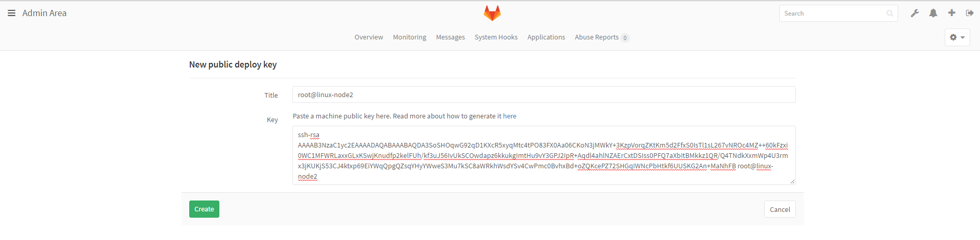Image resolution: width=980 pixels, height=240 pixels.
Task: Open the notifications bell icon
Action: pos(933,13)
